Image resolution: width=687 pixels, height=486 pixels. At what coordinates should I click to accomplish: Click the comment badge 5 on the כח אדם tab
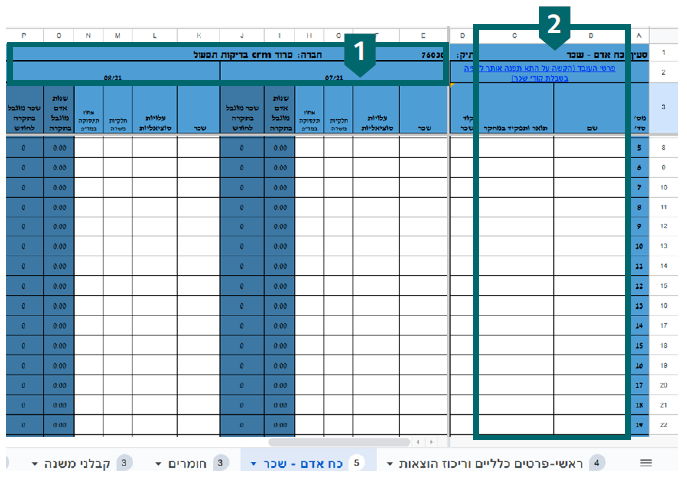coord(357,463)
